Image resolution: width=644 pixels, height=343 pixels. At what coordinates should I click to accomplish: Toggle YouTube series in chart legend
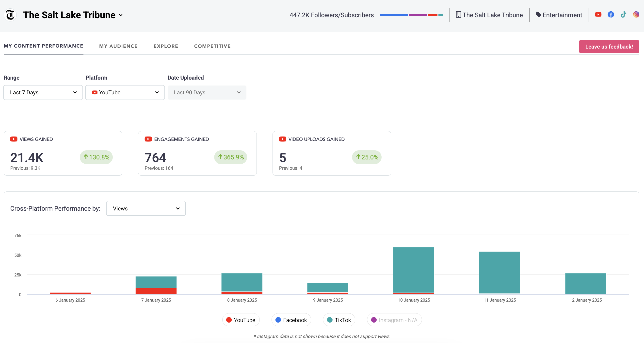(241, 320)
